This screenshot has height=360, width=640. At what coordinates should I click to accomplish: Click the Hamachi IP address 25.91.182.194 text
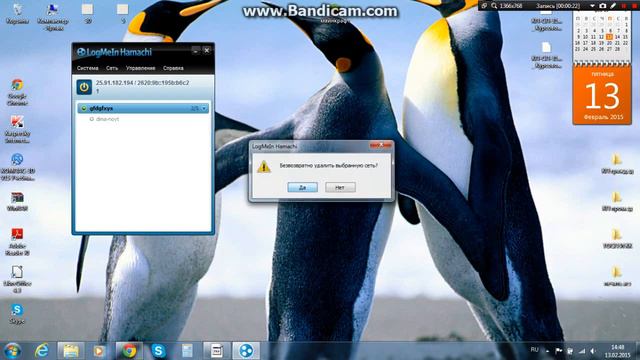(115, 83)
